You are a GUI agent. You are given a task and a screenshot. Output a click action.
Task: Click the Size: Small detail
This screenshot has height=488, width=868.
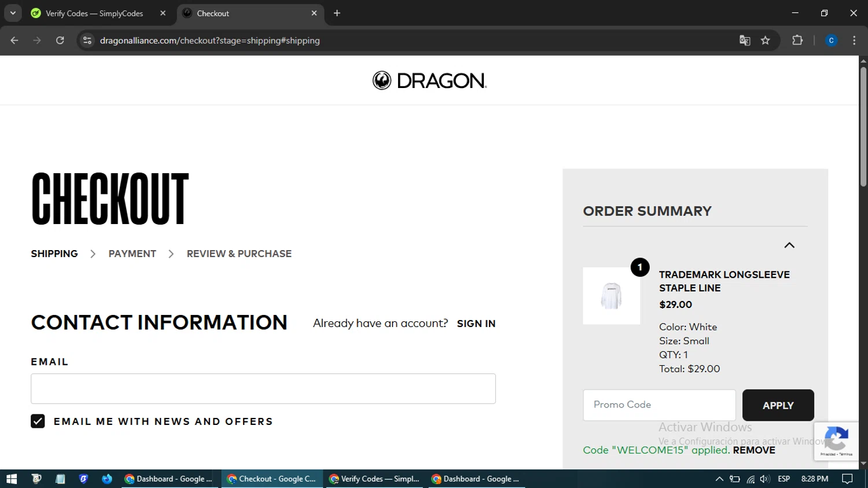tap(684, 341)
